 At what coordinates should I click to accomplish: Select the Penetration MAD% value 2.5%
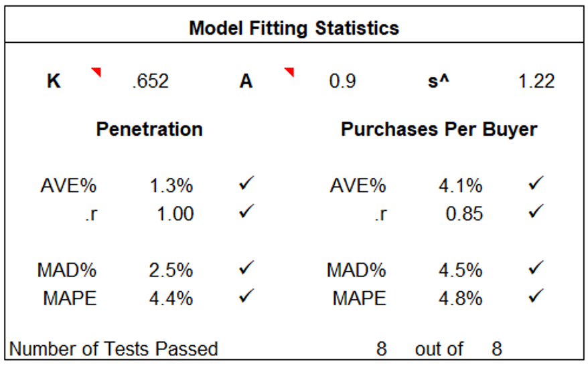[x=171, y=270]
